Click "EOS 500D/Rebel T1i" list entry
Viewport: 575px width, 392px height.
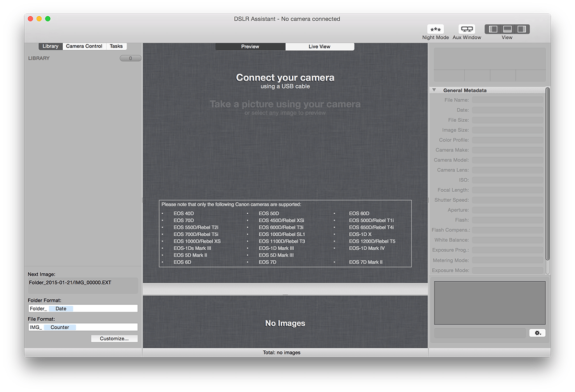point(371,220)
